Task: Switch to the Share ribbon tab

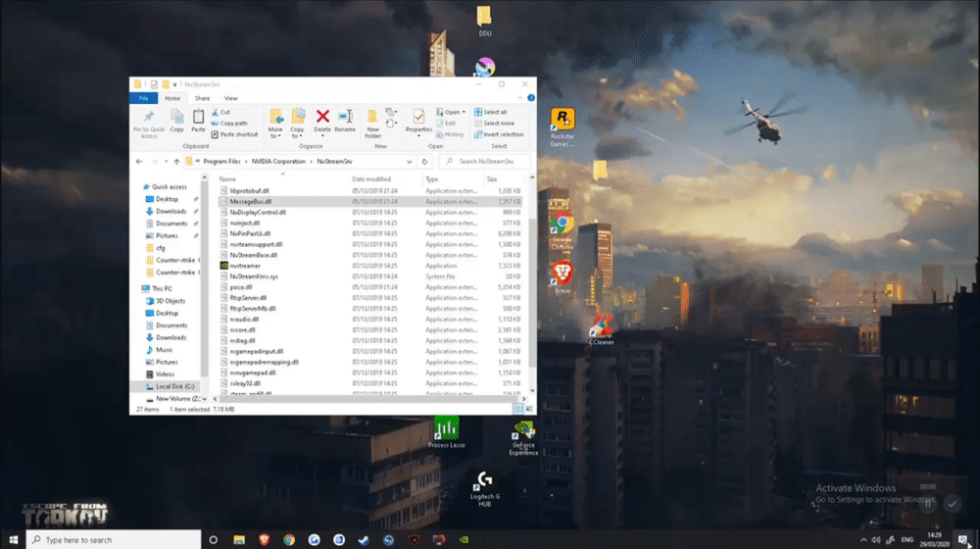Action: 202,98
